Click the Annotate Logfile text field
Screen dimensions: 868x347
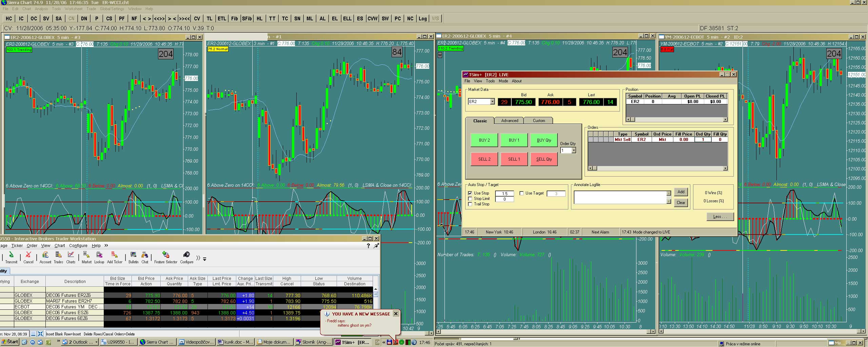coord(620,197)
